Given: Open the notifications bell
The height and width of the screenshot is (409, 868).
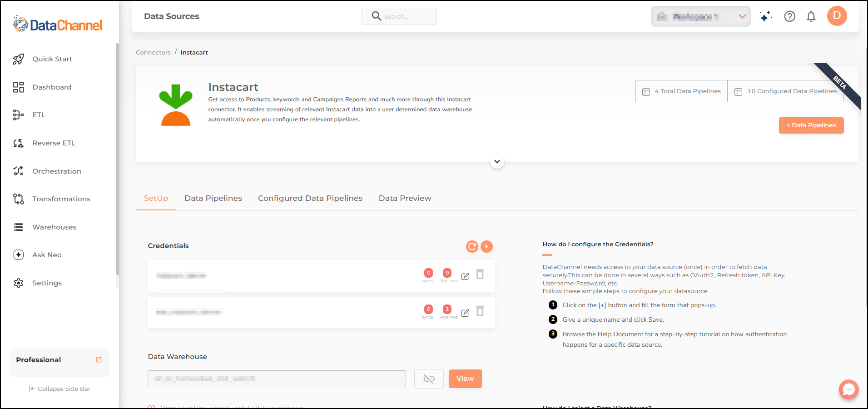Looking at the screenshot, I should [x=811, y=17].
